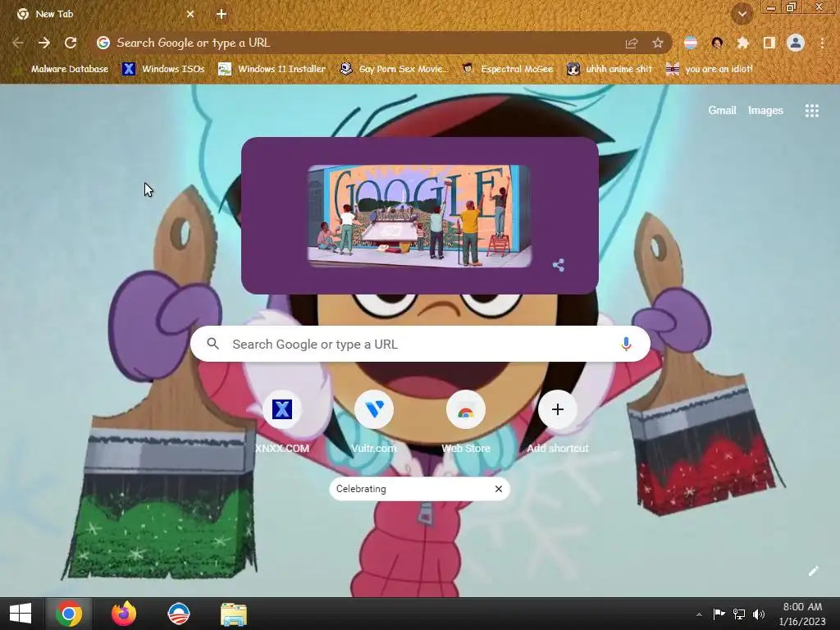Share the Google Doodle
Viewport: 840px width, 630px height.
click(558, 265)
